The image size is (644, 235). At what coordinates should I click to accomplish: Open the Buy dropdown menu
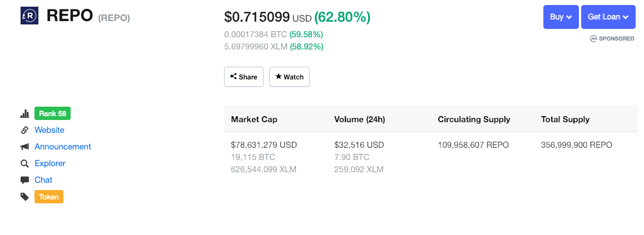click(561, 17)
